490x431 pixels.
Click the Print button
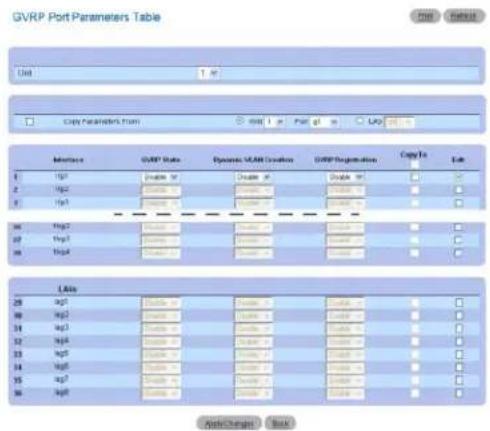pyautogui.click(x=425, y=16)
